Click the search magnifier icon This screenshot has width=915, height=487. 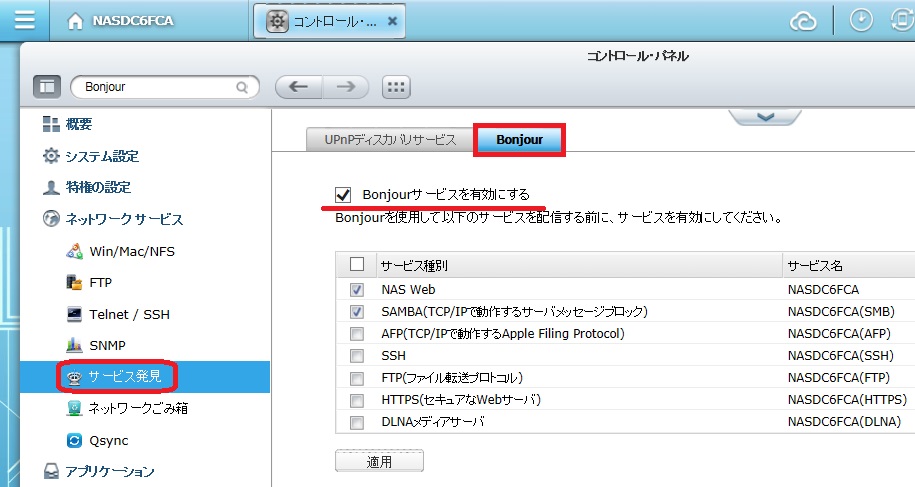point(242,87)
